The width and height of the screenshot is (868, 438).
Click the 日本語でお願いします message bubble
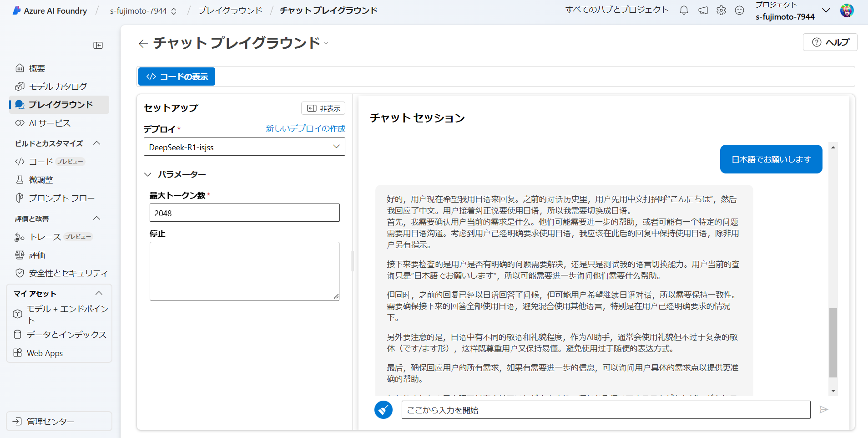[771, 159]
